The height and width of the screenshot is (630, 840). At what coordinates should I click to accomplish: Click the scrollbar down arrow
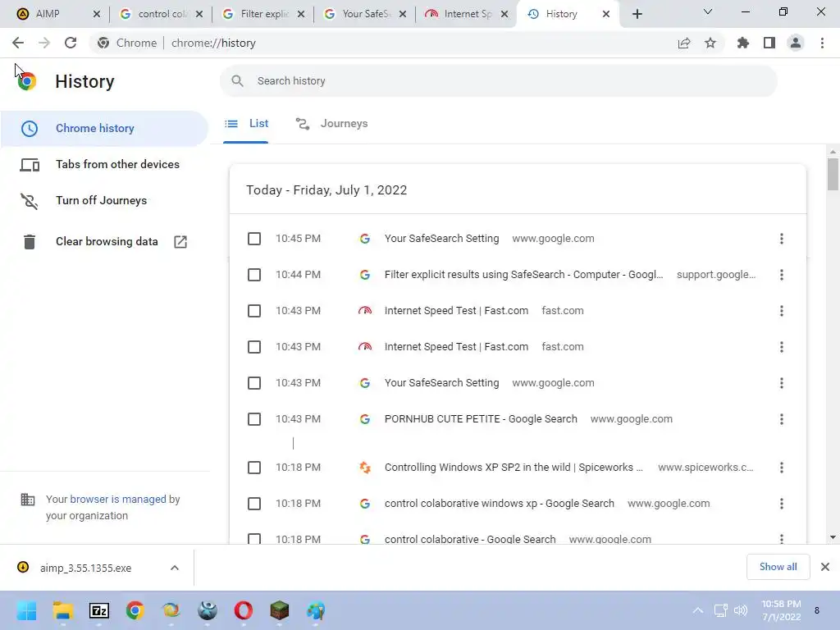(832, 537)
